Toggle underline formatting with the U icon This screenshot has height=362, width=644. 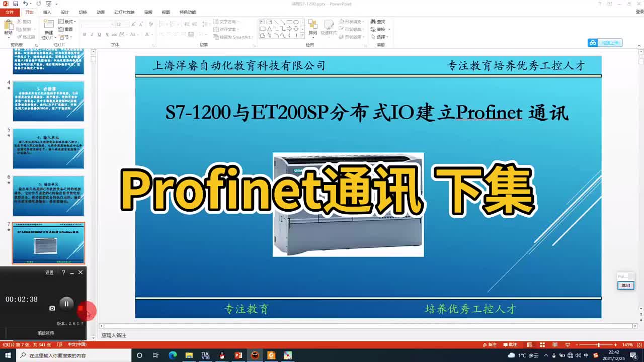99,35
